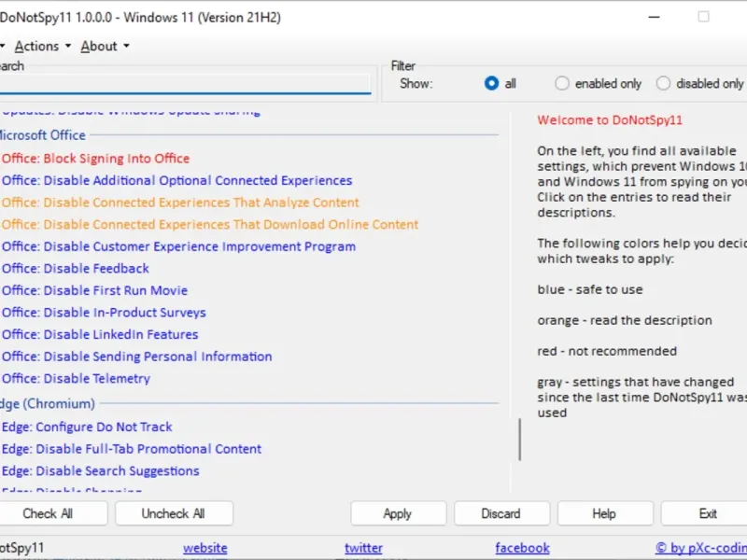Discard pending changes
The height and width of the screenshot is (560, 747).
501,513
